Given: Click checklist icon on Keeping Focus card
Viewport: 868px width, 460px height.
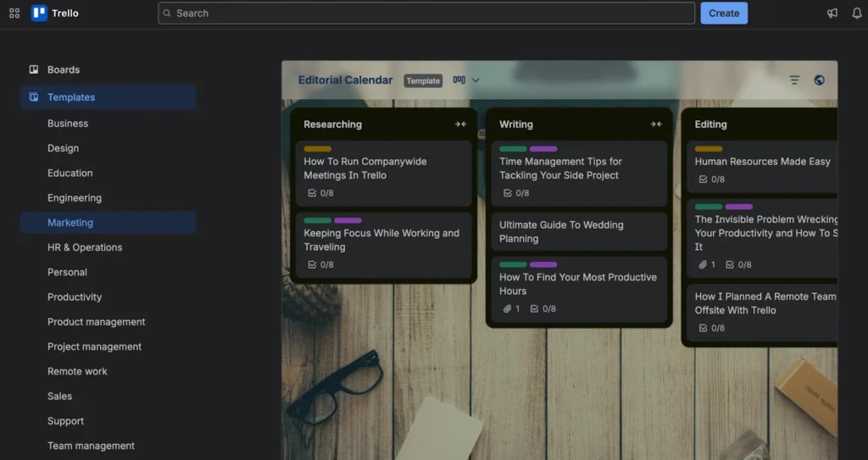Looking at the screenshot, I should pyautogui.click(x=312, y=264).
